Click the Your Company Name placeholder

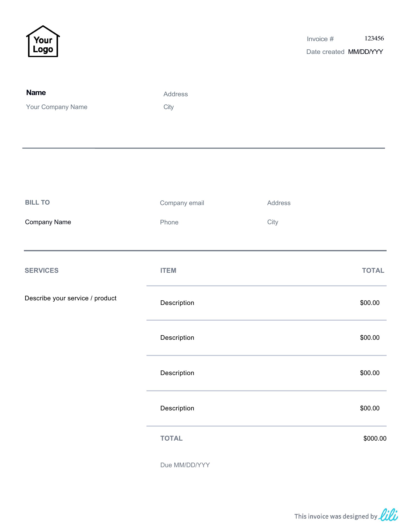(x=57, y=107)
